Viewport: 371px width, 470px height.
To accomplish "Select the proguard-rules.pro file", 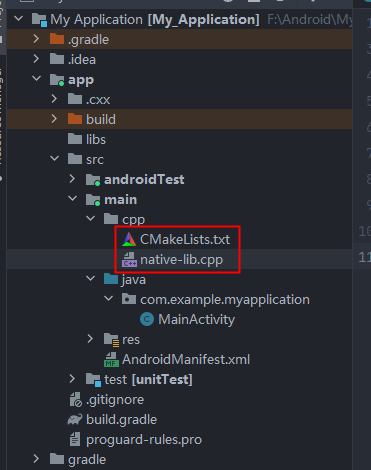I will [x=144, y=440].
